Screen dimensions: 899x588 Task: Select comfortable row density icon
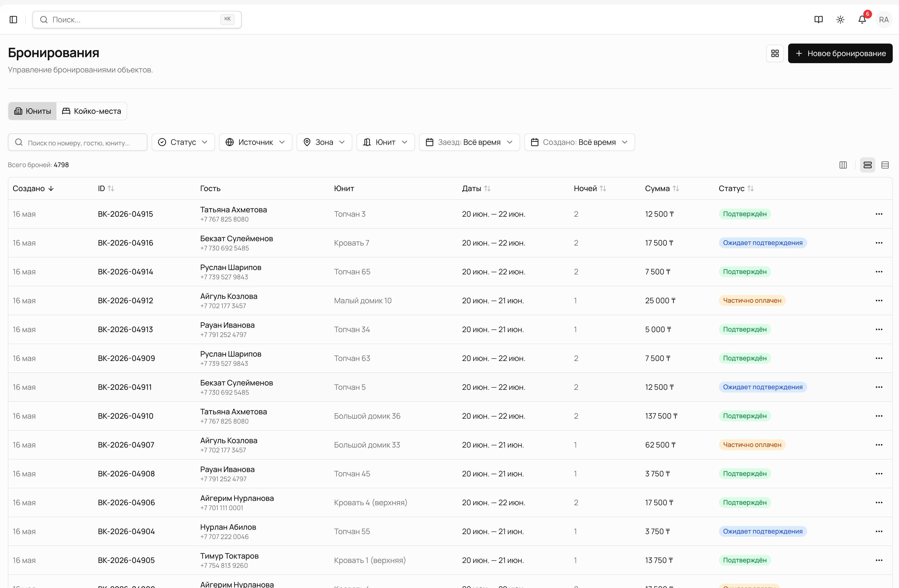868,165
